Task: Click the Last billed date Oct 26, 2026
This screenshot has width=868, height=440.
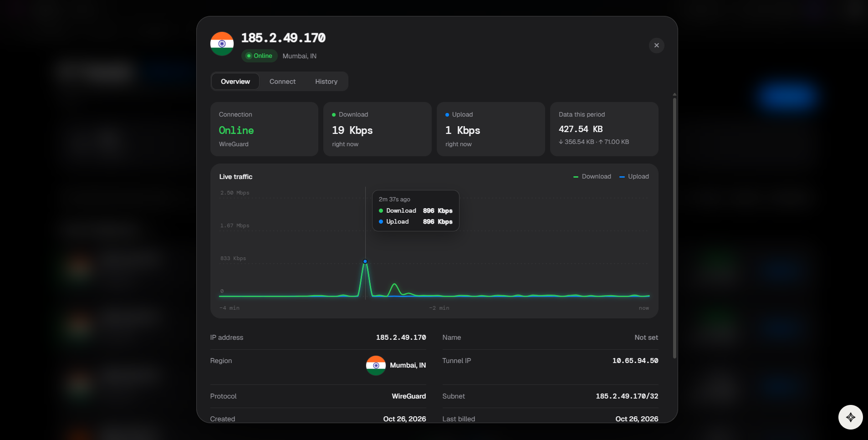Action: tap(637, 419)
